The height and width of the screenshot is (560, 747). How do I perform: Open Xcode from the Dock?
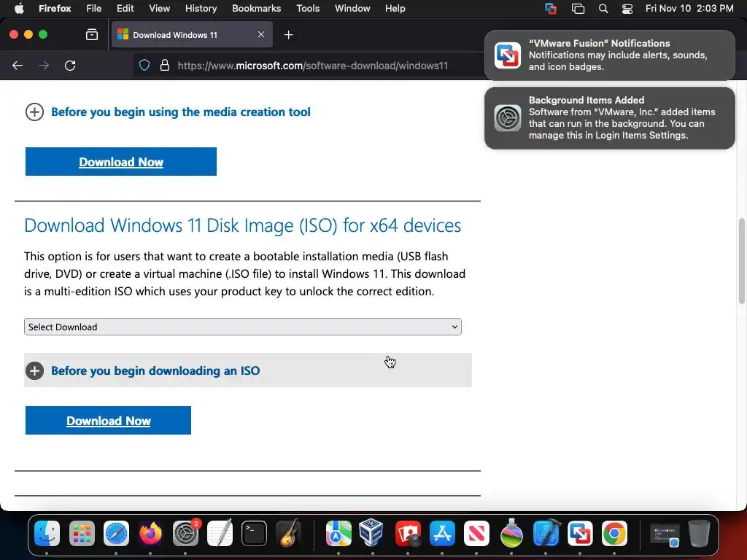pyautogui.click(x=546, y=533)
